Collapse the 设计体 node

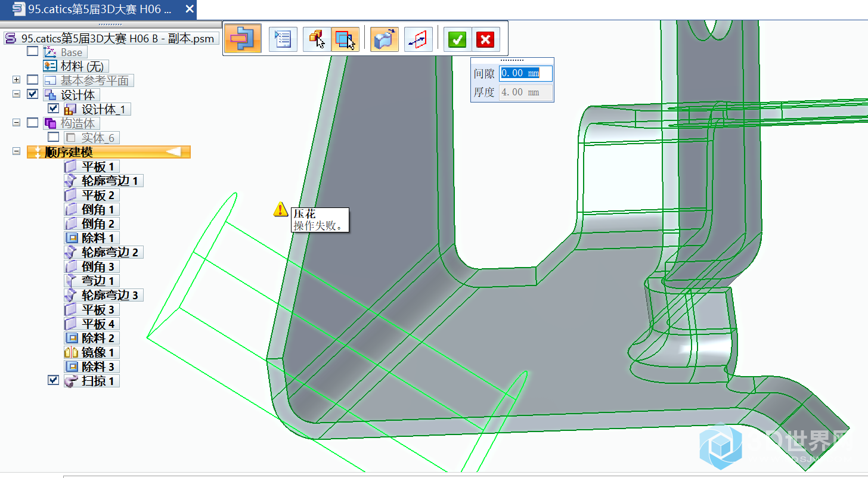(16, 94)
